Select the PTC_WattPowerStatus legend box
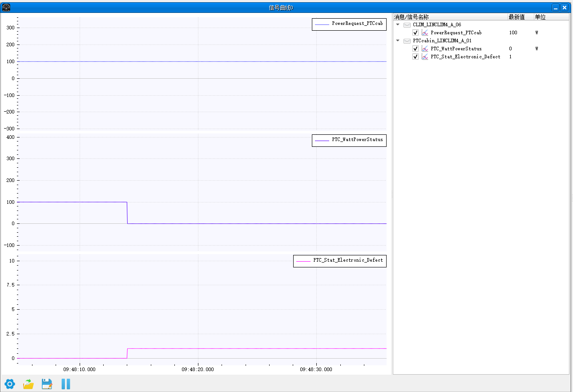 tap(349, 140)
